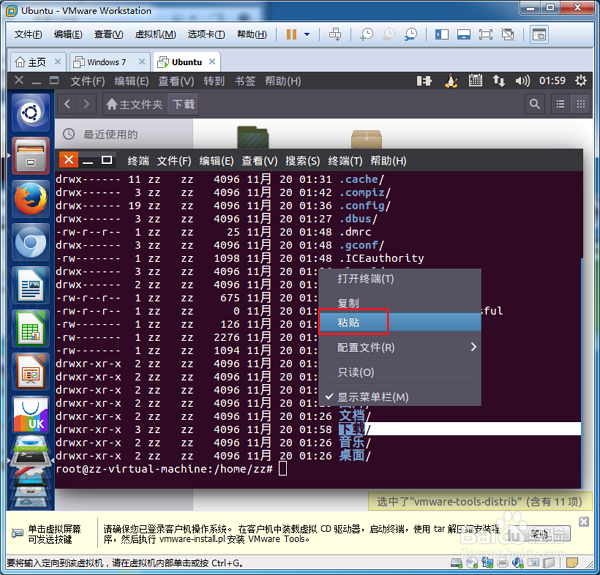Enter VMware full screen mode
Image resolution: width=600 pixels, height=575 pixels.
[486, 35]
